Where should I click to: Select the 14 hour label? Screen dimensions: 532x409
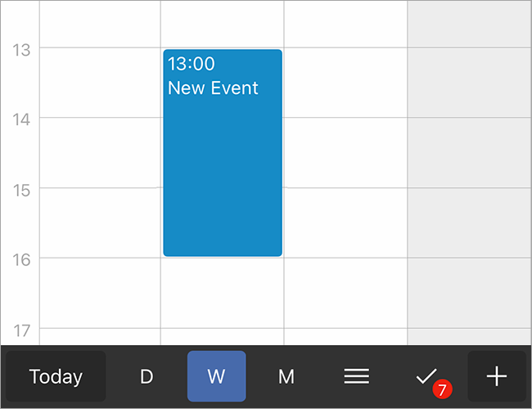pyautogui.click(x=21, y=119)
